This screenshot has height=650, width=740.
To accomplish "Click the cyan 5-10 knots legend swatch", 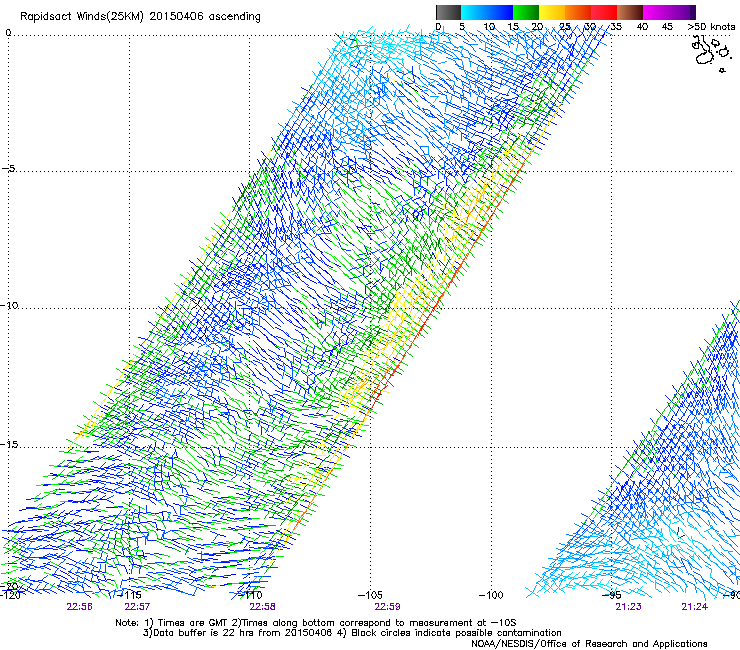I will (x=473, y=12).
